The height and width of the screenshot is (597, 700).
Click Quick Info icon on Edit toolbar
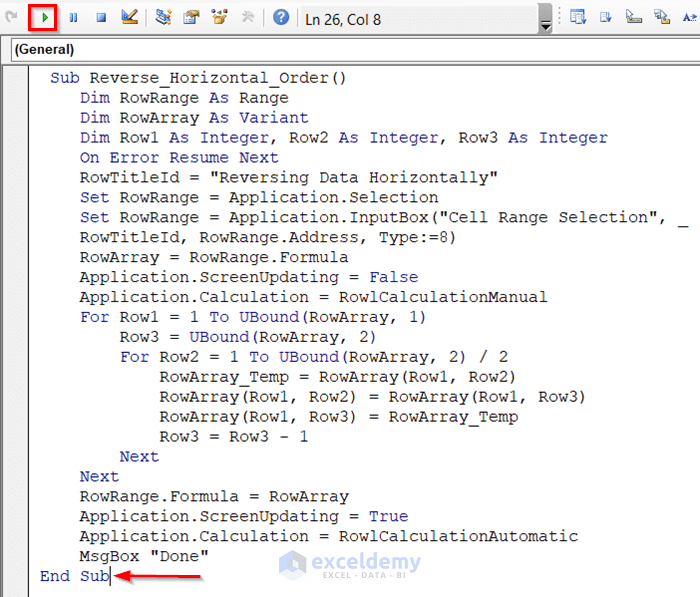click(x=633, y=17)
